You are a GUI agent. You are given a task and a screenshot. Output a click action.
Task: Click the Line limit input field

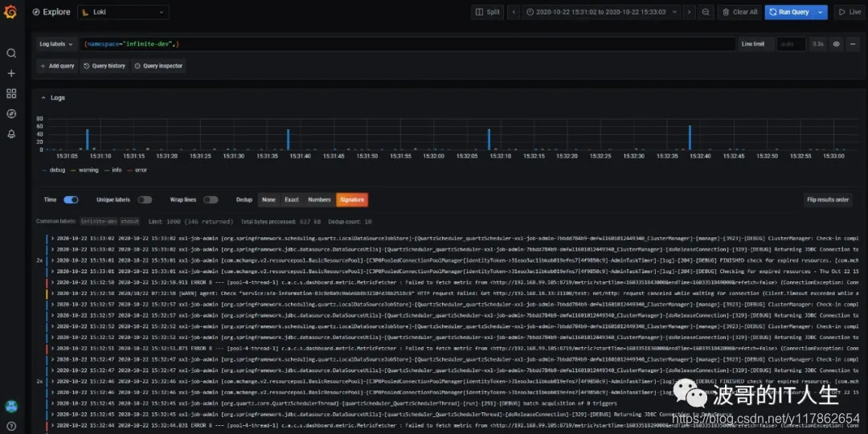[791, 43]
